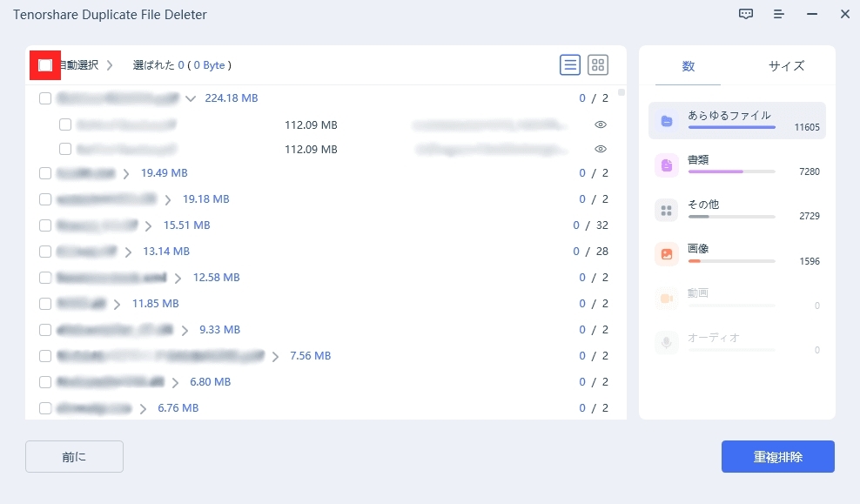860x504 pixels.
Task: Go back with the 前に button
Action: (74, 456)
